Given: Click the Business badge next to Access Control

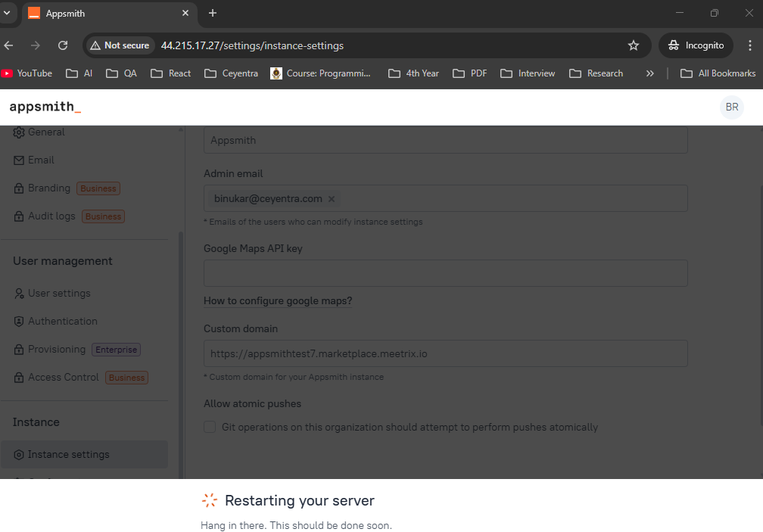Looking at the screenshot, I should point(127,378).
